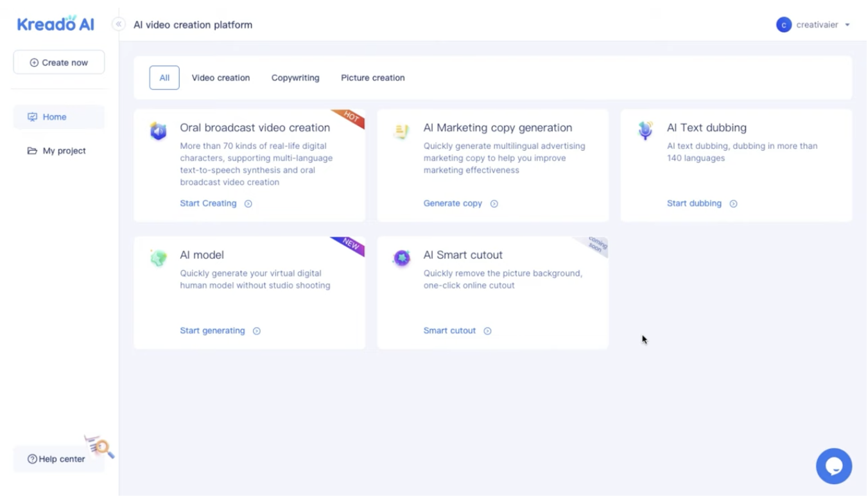
Task: Click the Create now button
Action: click(x=58, y=62)
